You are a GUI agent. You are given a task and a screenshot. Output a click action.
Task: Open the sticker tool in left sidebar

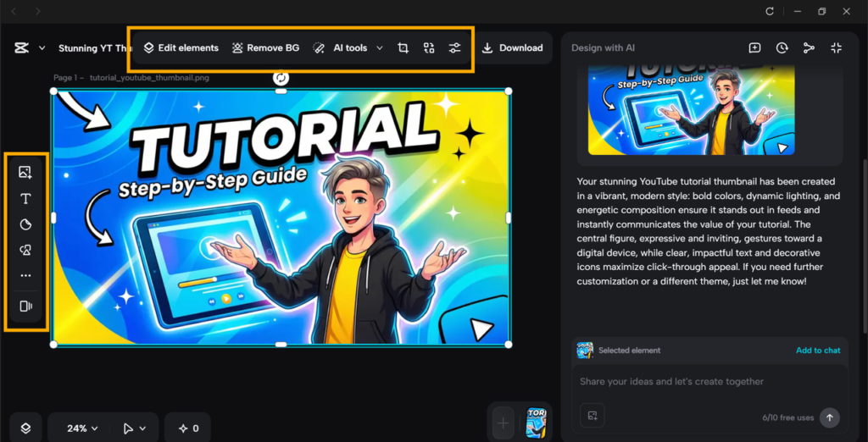tap(25, 224)
